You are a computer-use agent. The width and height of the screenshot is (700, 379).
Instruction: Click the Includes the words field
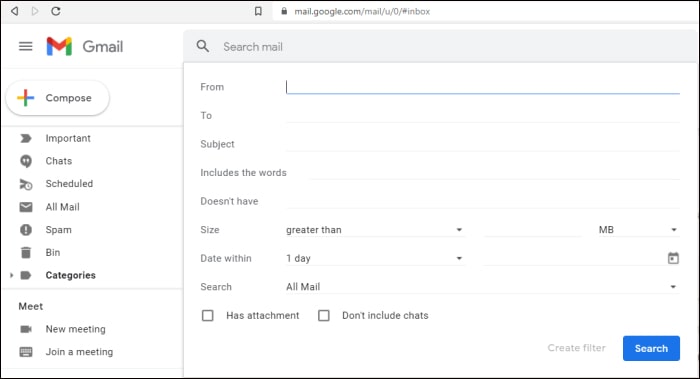tap(495, 173)
